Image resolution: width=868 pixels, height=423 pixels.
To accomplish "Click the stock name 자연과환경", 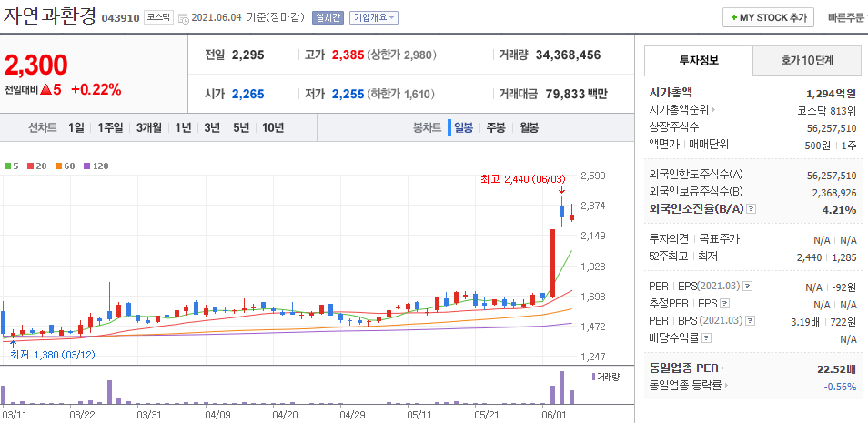I will coord(50,15).
